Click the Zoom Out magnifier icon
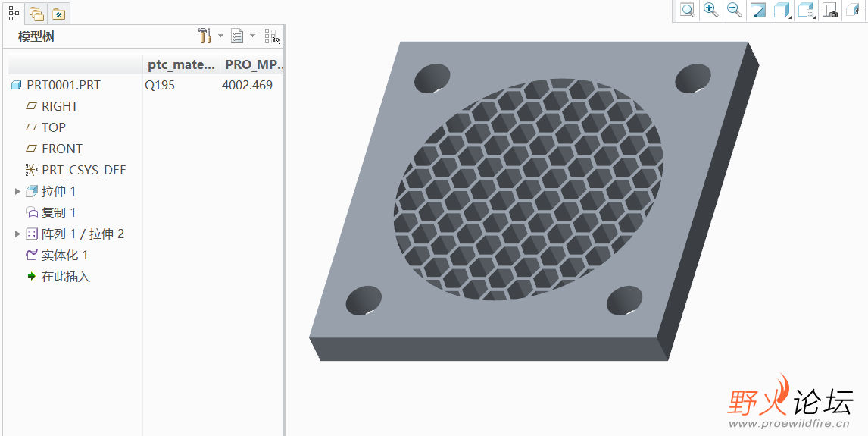Viewport: 868px width, 436px height. [x=734, y=10]
